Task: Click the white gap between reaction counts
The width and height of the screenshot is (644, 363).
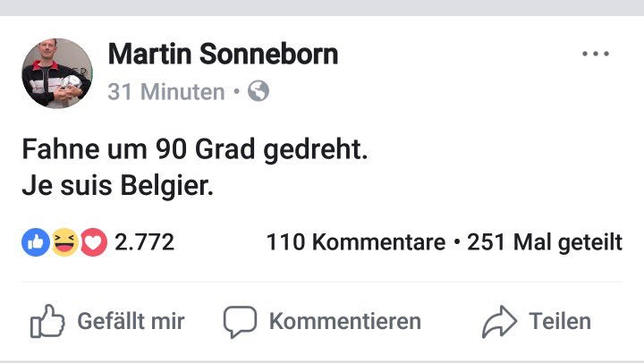Action: coord(219,242)
